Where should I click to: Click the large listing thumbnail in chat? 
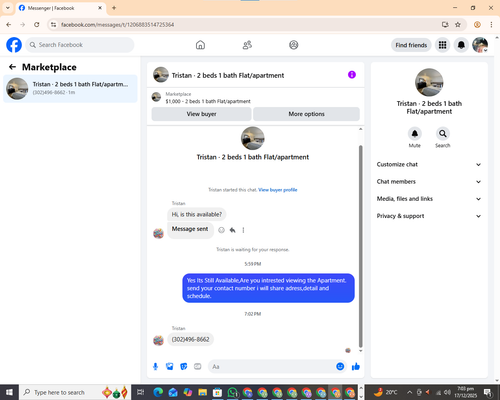pos(253,138)
